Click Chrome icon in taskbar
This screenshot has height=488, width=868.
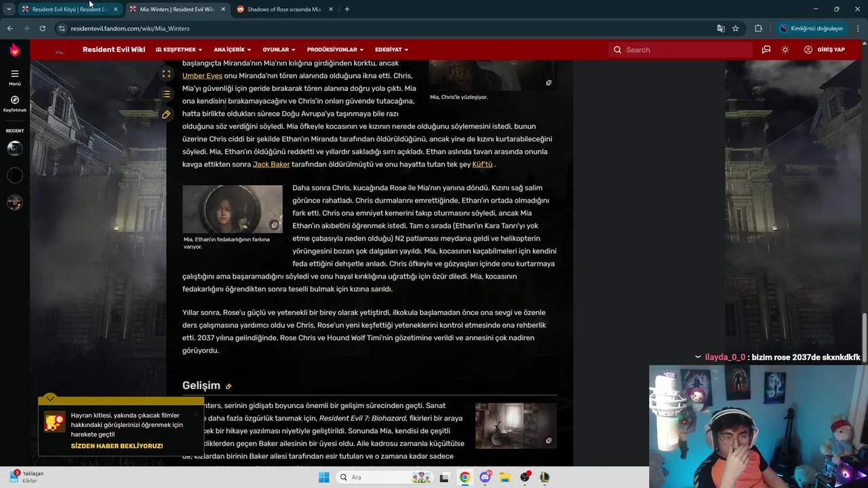(465, 477)
